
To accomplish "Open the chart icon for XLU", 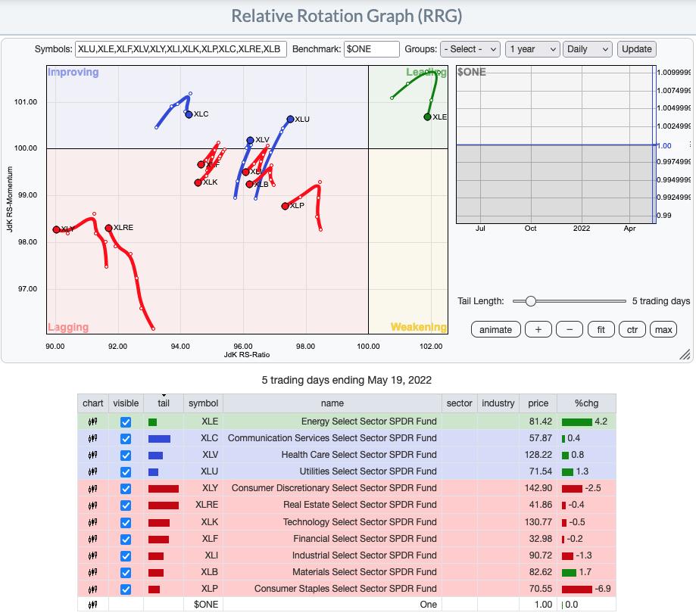I will pos(92,471).
